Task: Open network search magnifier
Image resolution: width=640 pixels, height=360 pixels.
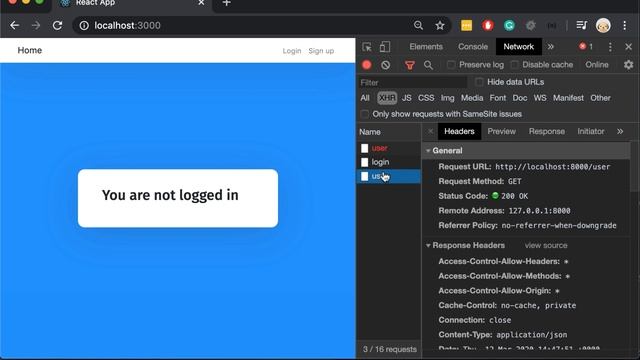Action: pyautogui.click(x=428, y=65)
